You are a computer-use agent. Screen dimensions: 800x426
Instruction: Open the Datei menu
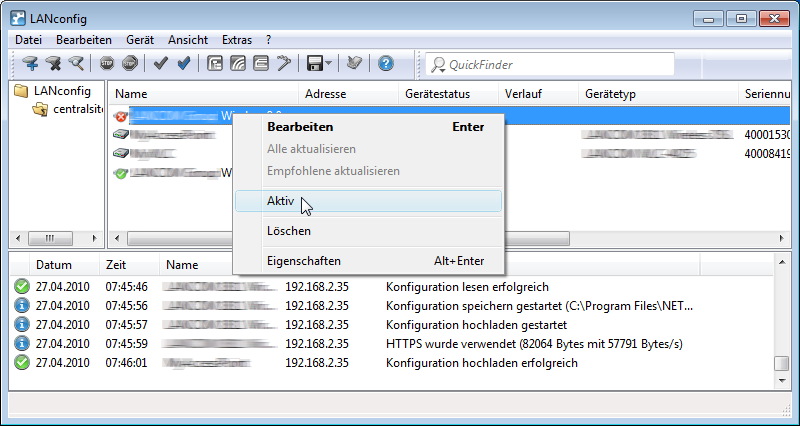pos(28,40)
